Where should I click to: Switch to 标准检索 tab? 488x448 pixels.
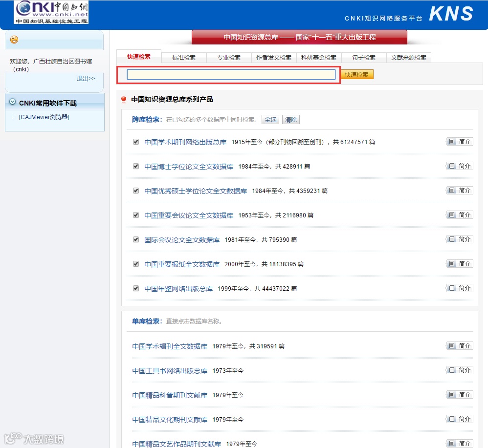tap(184, 58)
